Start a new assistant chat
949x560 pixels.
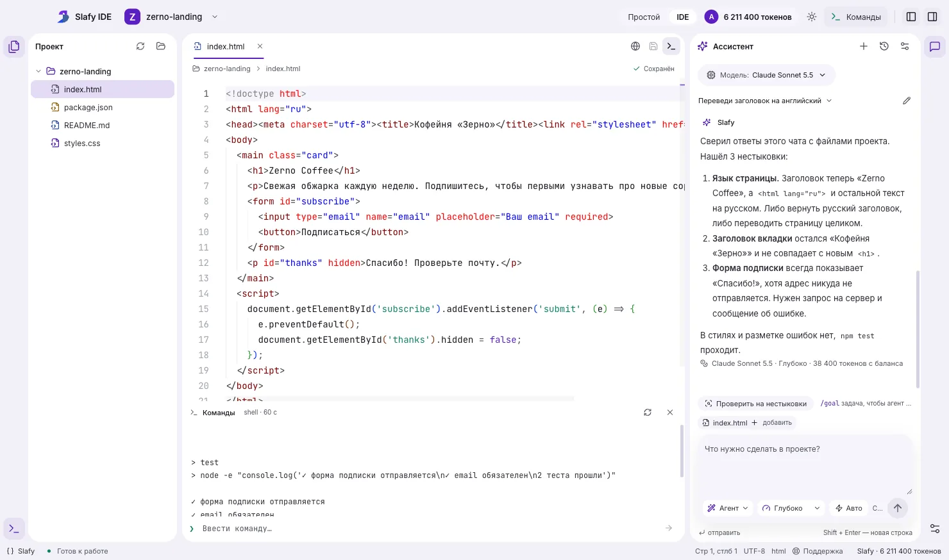(864, 46)
